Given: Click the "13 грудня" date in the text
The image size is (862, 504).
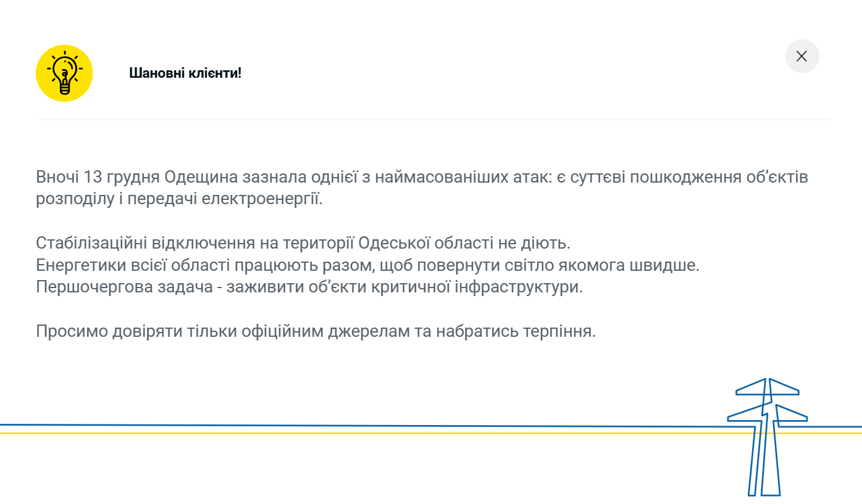Looking at the screenshot, I should pyautogui.click(x=122, y=178).
